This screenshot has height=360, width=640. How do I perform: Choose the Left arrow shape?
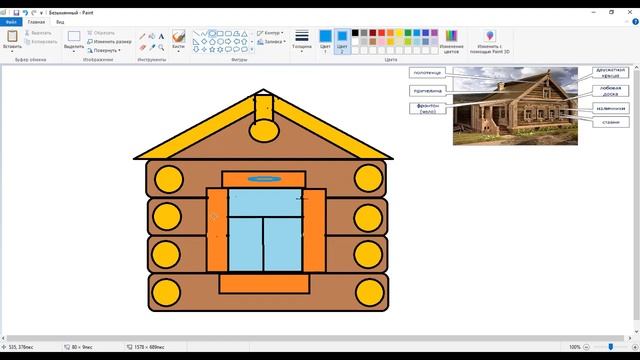(236, 42)
